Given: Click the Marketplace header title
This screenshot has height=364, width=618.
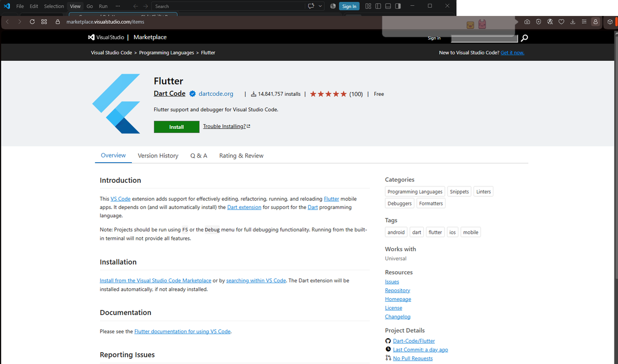Looking at the screenshot, I should pyautogui.click(x=150, y=37).
